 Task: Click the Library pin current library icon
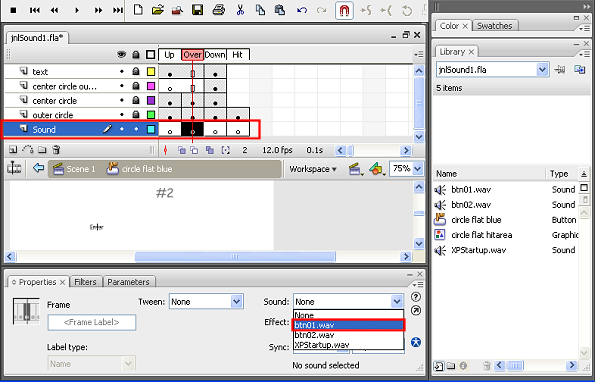click(x=560, y=69)
